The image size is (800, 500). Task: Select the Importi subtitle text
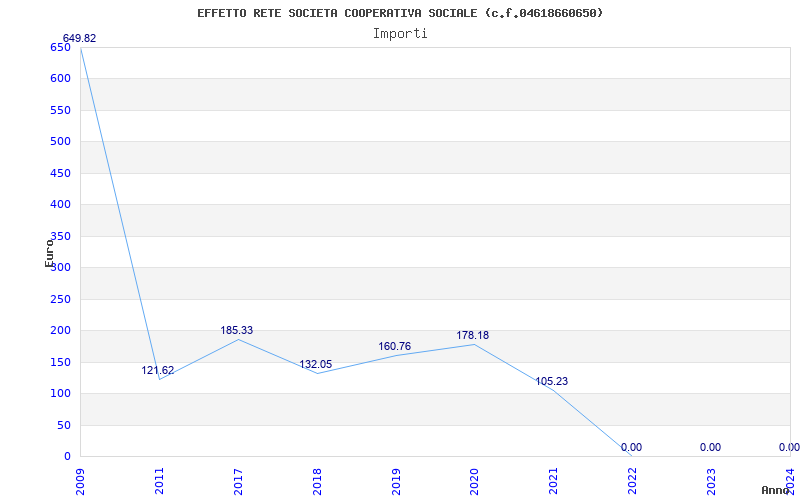click(x=400, y=34)
